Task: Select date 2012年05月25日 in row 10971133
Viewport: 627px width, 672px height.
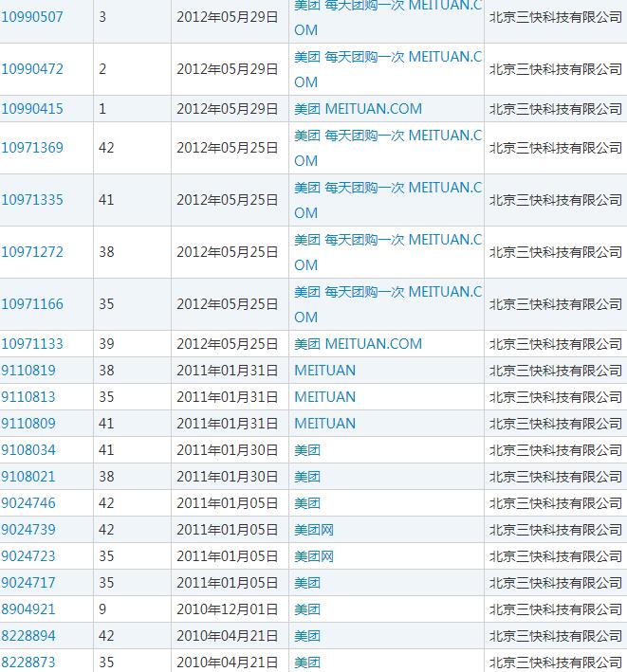Action: pos(228,344)
